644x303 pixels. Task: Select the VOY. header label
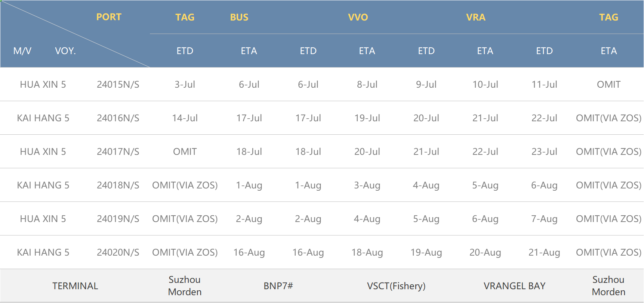(x=65, y=51)
